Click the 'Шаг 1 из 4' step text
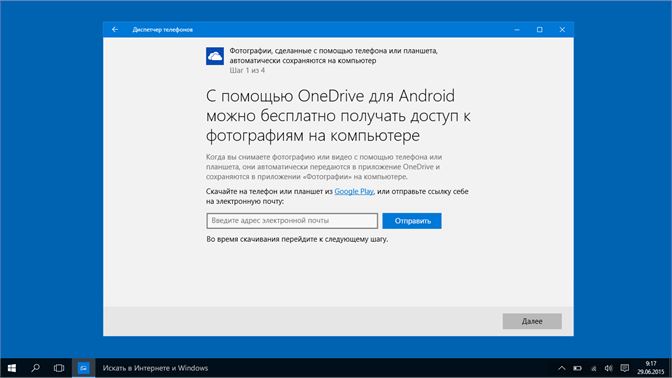This screenshot has height=378, width=672. point(247,70)
